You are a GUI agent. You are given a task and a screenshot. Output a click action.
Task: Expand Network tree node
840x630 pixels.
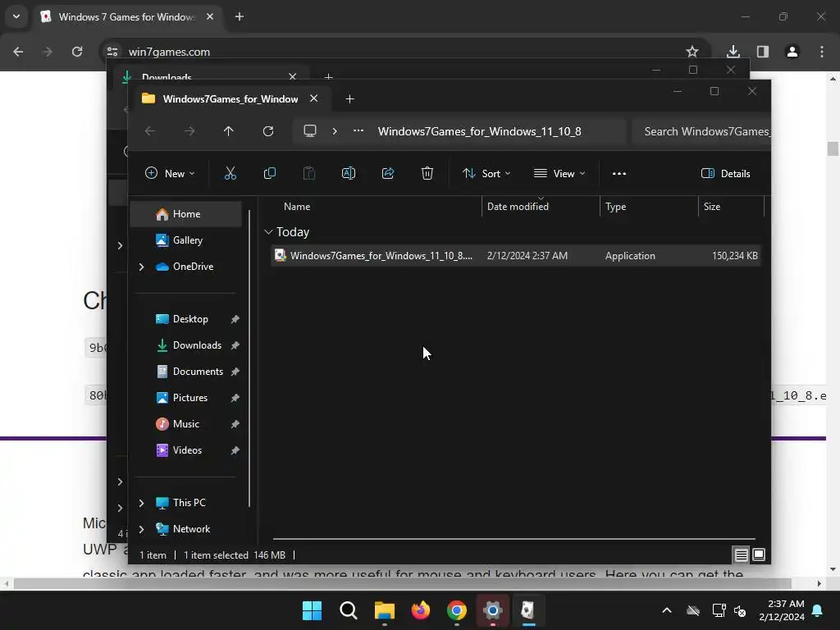141,529
